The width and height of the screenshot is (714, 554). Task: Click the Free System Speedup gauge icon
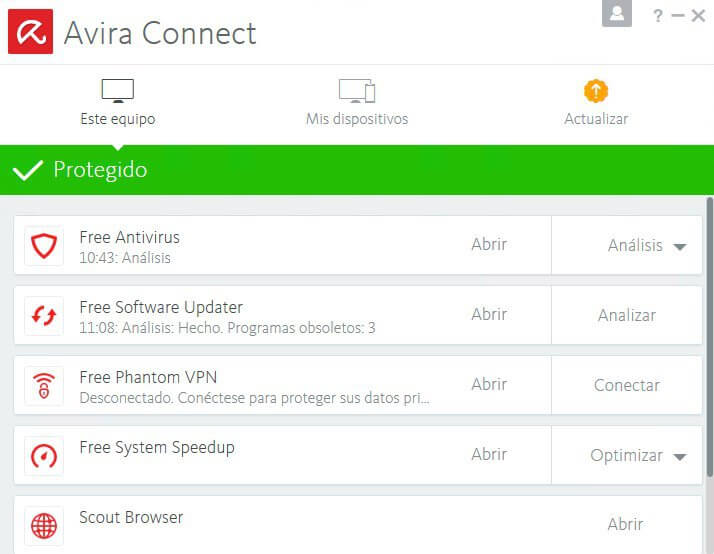coord(44,456)
